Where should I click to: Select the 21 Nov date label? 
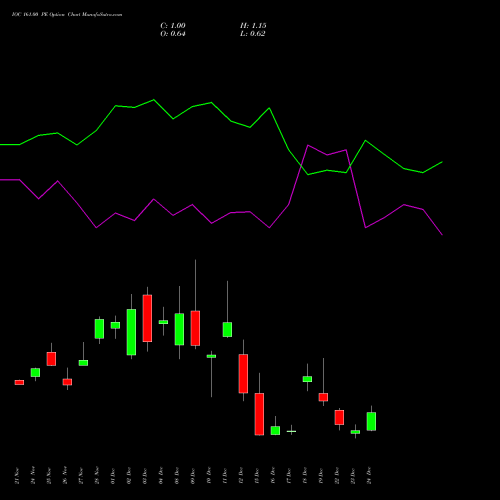click(17, 476)
